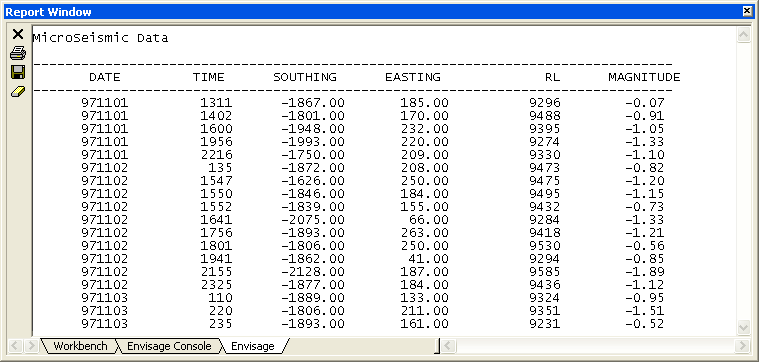Select the eraser icon in sidebar

[x=18, y=92]
